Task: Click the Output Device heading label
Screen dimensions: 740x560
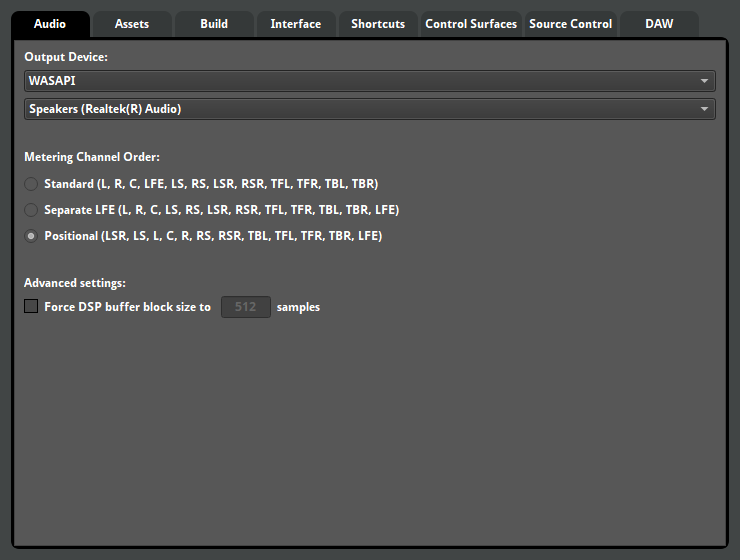Action: pyautogui.click(x=66, y=57)
